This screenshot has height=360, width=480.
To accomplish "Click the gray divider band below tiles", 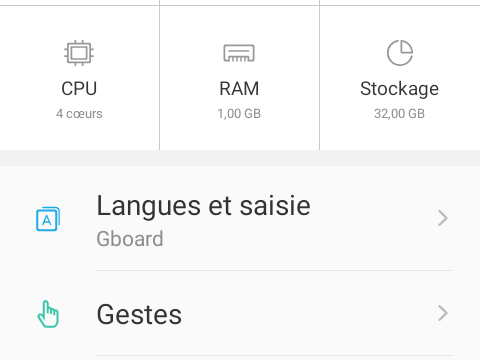I will pyautogui.click(x=240, y=158).
